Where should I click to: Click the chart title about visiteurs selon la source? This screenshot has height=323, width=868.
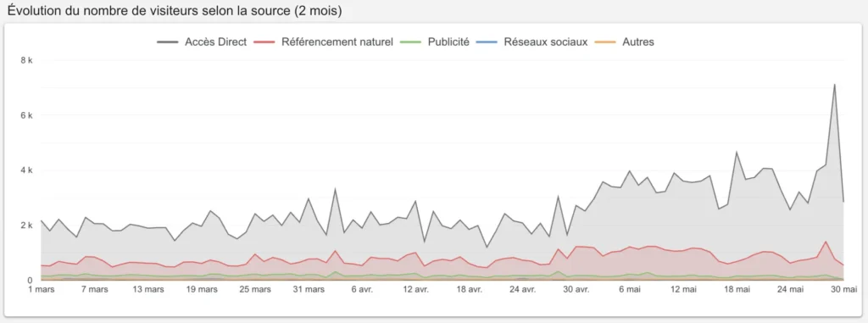pyautogui.click(x=175, y=11)
